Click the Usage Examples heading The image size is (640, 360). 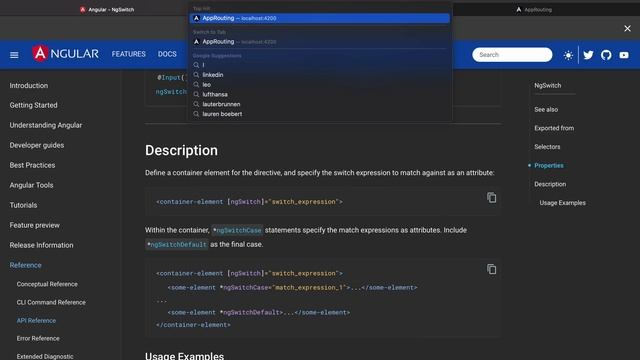pyautogui.click(x=184, y=356)
